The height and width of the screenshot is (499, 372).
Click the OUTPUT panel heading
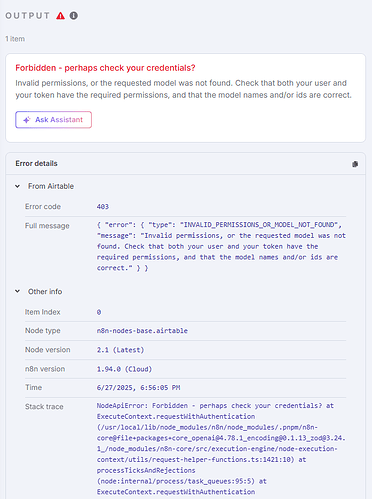tap(28, 16)
